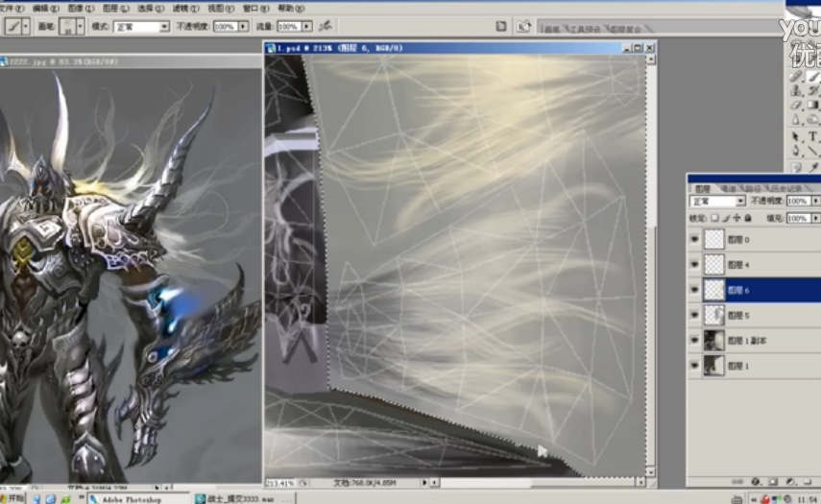
Task: Toggle lock image pixels brush icon
Action: 726,218
